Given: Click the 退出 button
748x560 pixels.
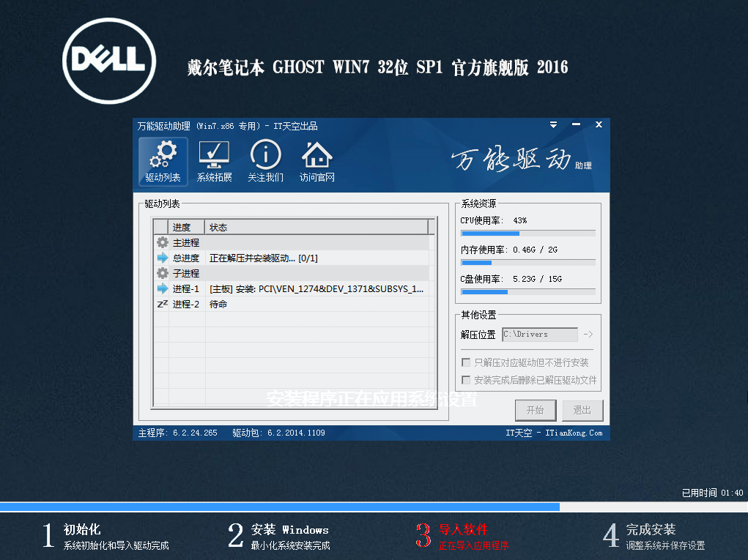Looking at the screenshot, I should (x=582, y=411).
